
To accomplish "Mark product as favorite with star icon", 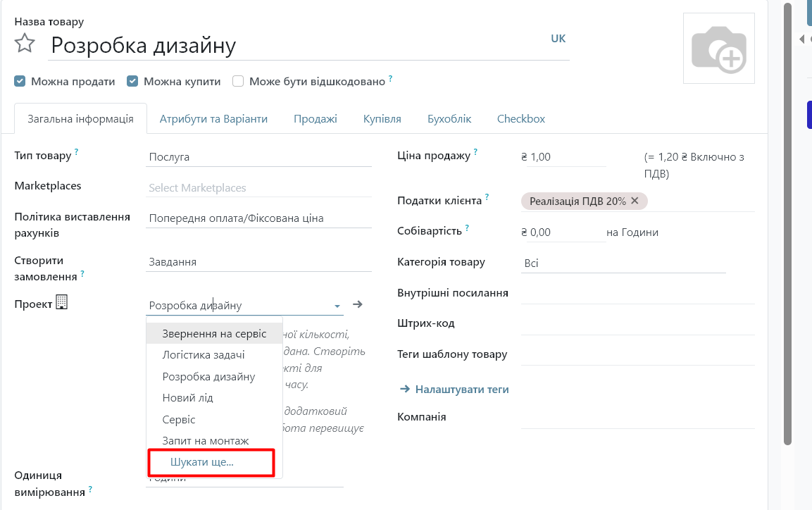I will pos(25,43).
